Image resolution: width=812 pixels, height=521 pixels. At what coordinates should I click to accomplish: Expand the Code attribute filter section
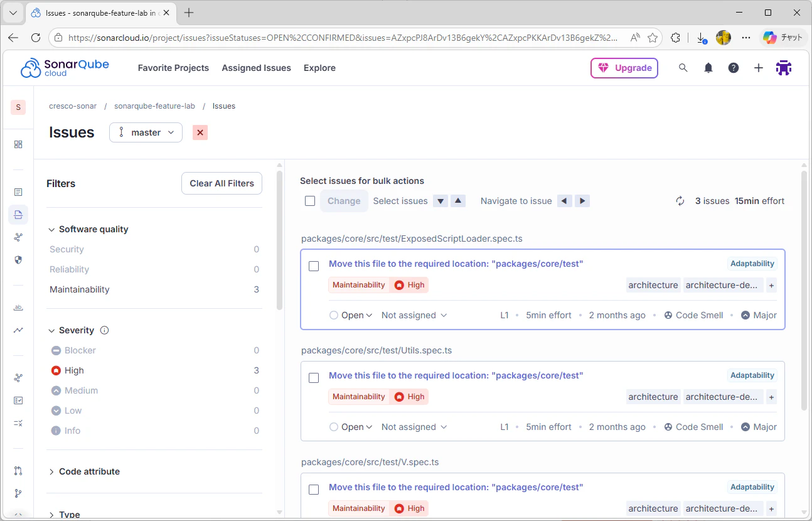84,471
